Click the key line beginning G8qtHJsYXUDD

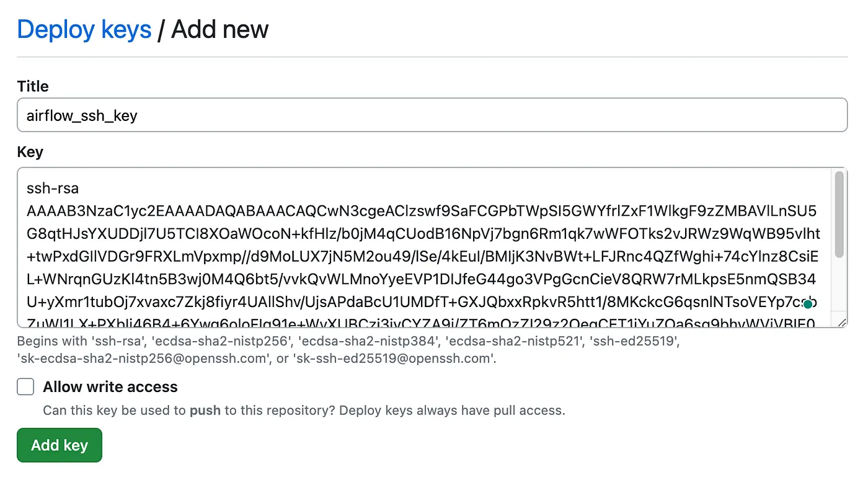coord(423,234)
